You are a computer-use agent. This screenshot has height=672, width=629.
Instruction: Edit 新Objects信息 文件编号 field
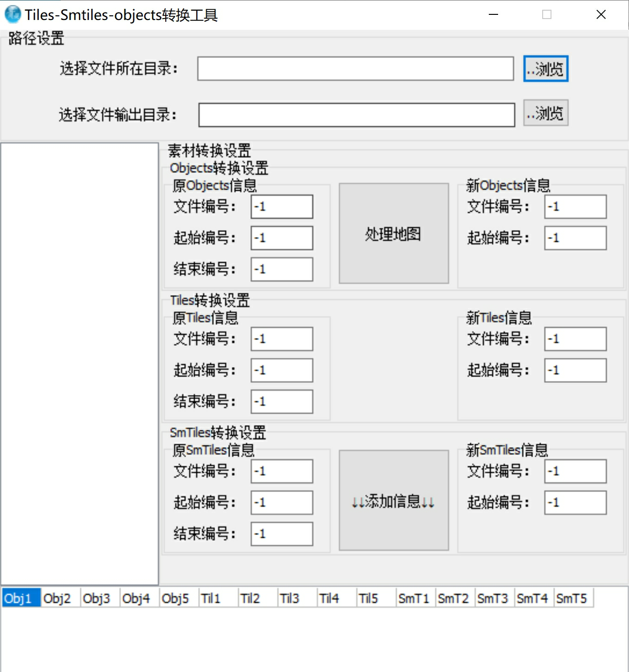(x=576, y=207)
